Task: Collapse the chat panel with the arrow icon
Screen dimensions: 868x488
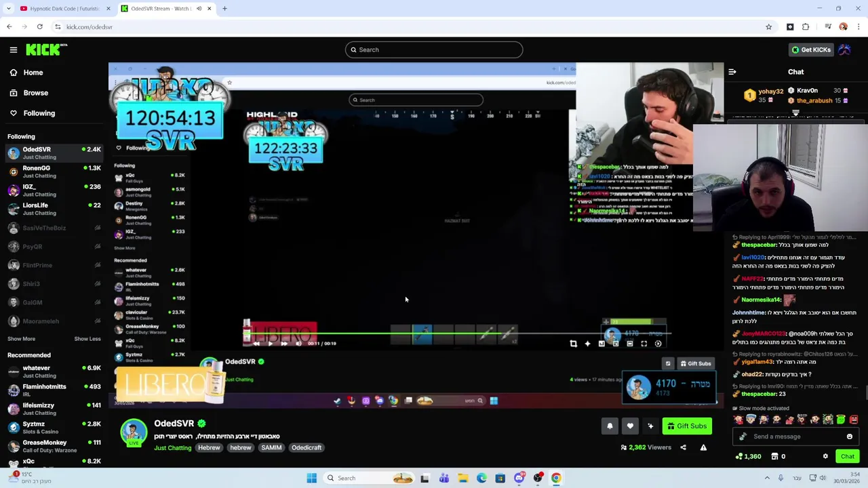Action: click(x=732, y=72)
